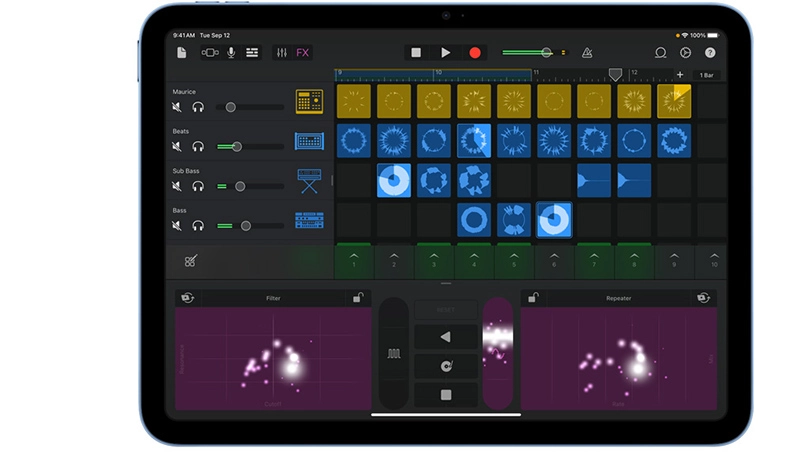Viewport: 810px width, 456px height.
Task: Open the 1 Bar time snap menu
Action: pos(707,75)
